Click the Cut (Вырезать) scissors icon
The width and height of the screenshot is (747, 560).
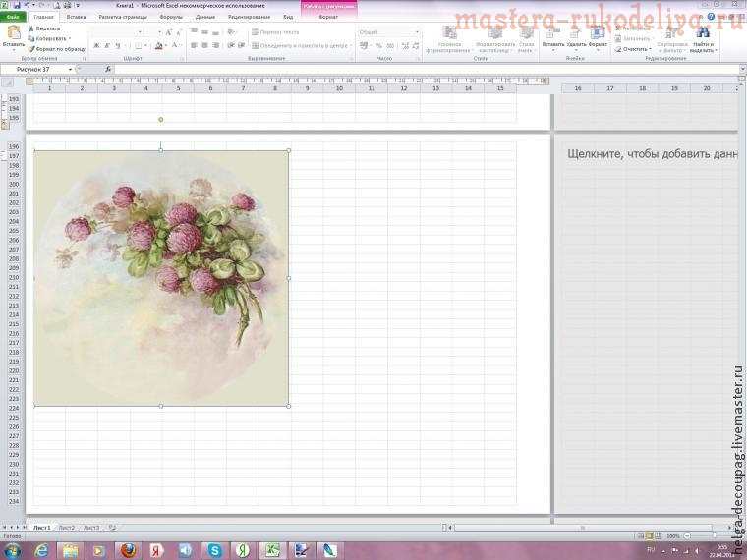[31, 28]
